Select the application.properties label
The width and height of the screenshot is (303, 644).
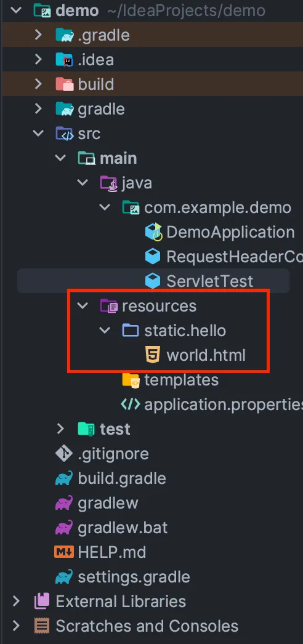pos(224,405)
